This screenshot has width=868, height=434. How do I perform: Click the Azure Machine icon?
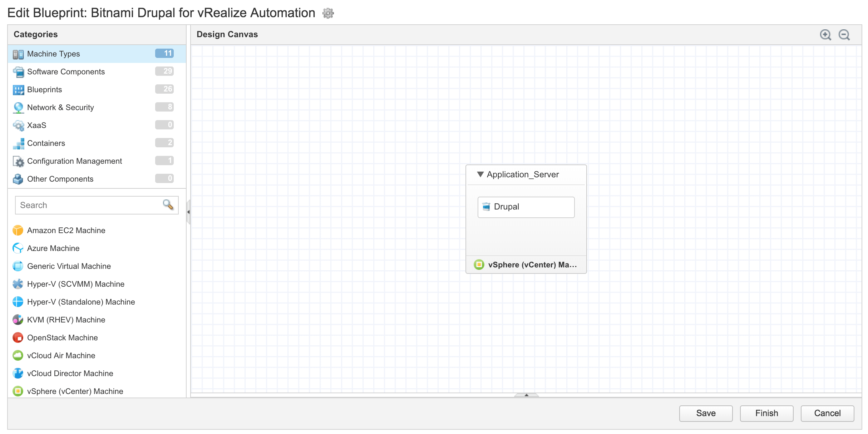(18, 248)
